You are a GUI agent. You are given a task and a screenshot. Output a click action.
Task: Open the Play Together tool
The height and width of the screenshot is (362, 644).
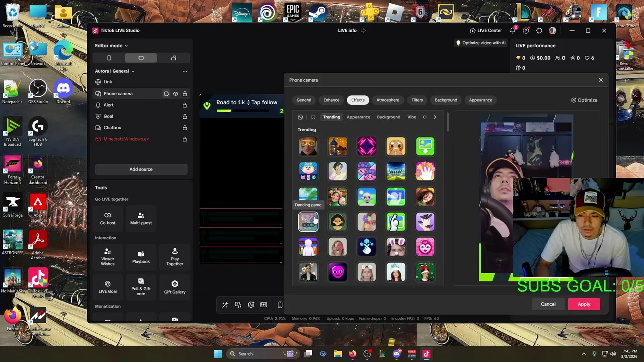[x=175, y=258]
